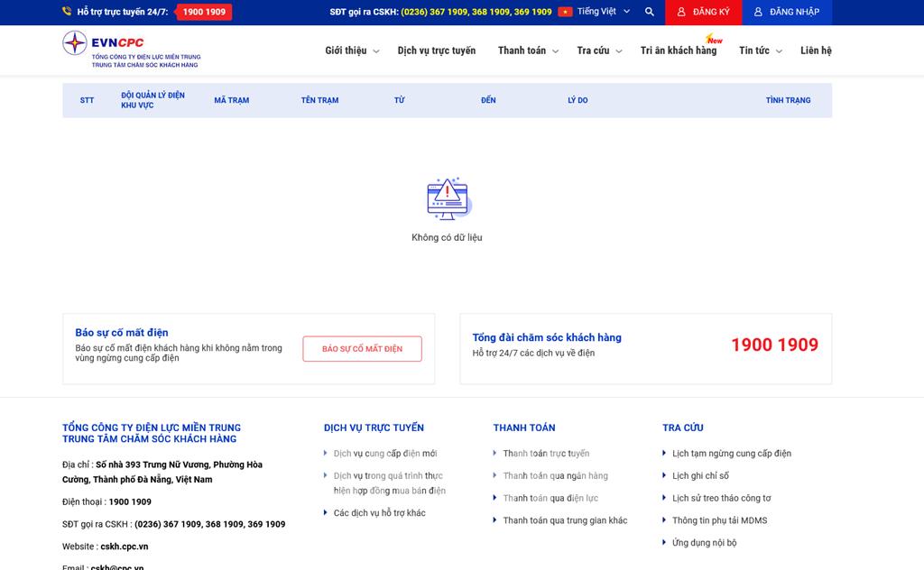
Task: Go to the Liên hệ page
Action: coord(816,51)
